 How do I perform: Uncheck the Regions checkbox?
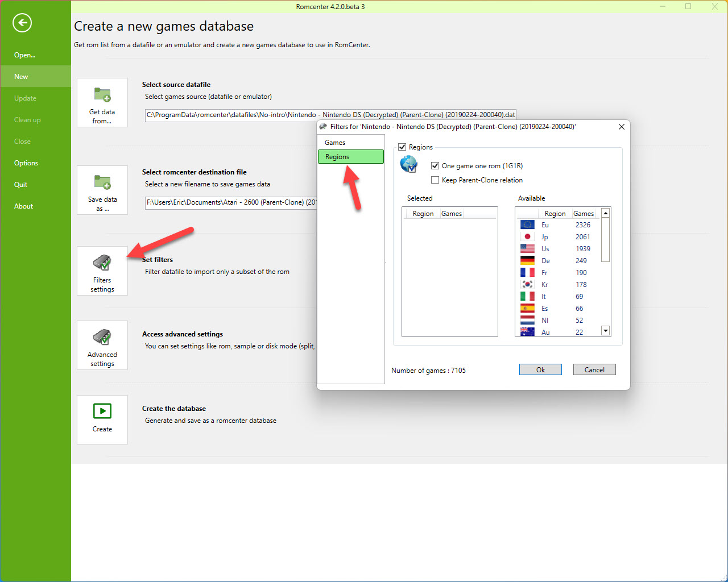click(403, 147)
